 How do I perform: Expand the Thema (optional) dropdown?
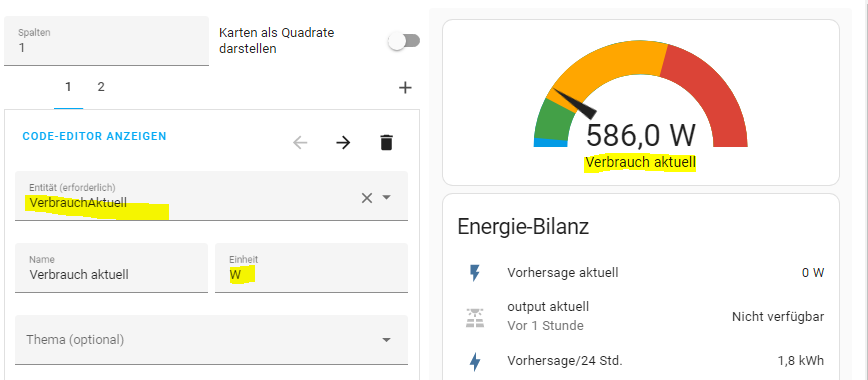(x=211, y=340)
